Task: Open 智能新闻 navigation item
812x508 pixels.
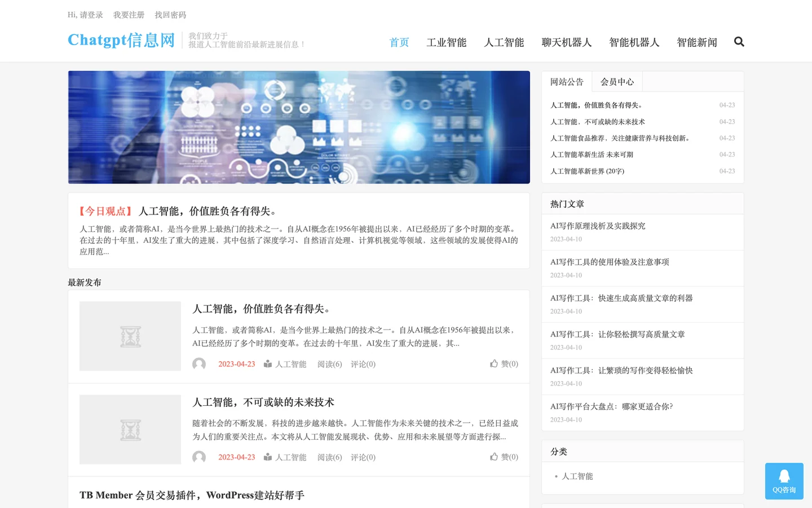Action: pyautogui.click(x=697, y=42)
